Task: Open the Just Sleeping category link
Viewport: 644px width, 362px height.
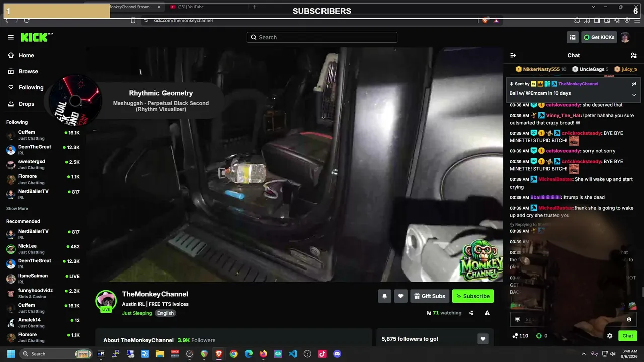Action: 137,313
